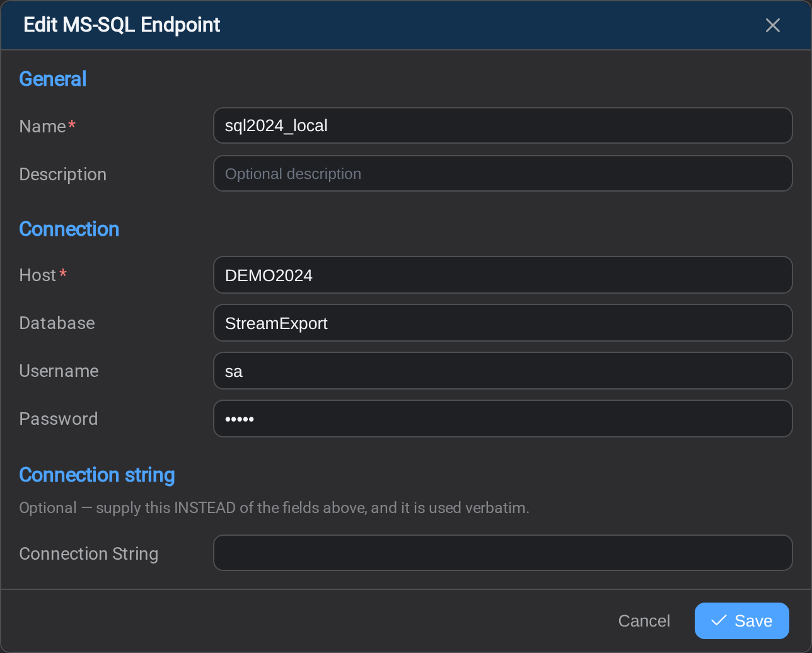This screenshot has height=653, width=812.
Task: Click the optional connection string hint text
Action: pyautogui.click(x=274, y=507)
